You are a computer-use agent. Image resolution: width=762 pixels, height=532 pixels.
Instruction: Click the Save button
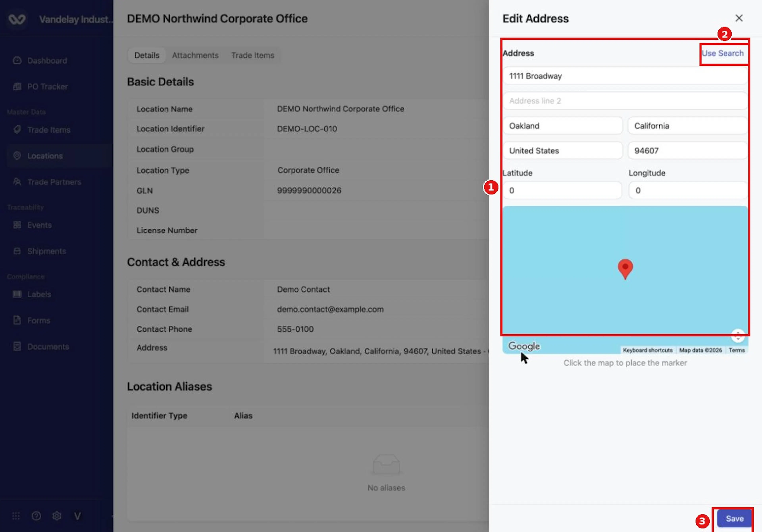click(734, 519)
